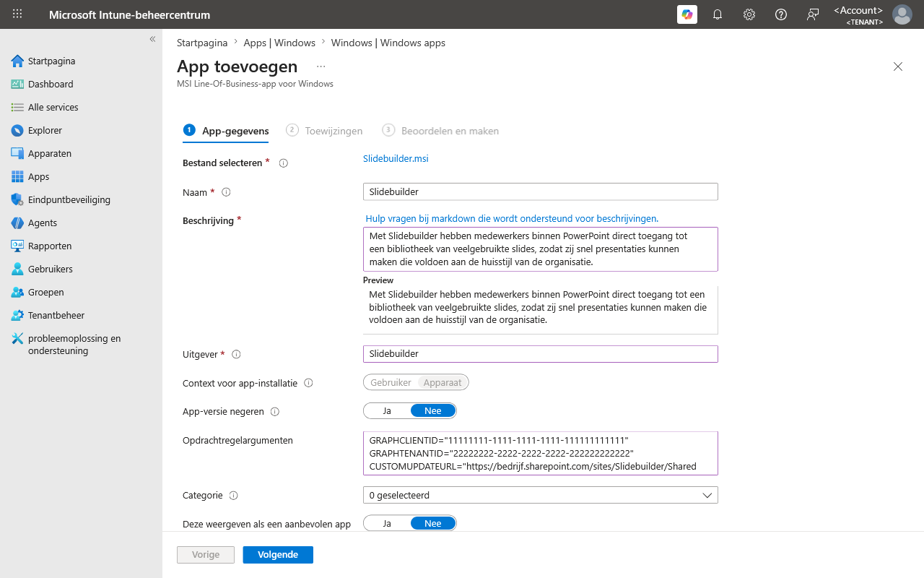Click the Volgende button
The width and height of the screenshot is (924, 578).
pyautogui.click(x=278, y=555)
